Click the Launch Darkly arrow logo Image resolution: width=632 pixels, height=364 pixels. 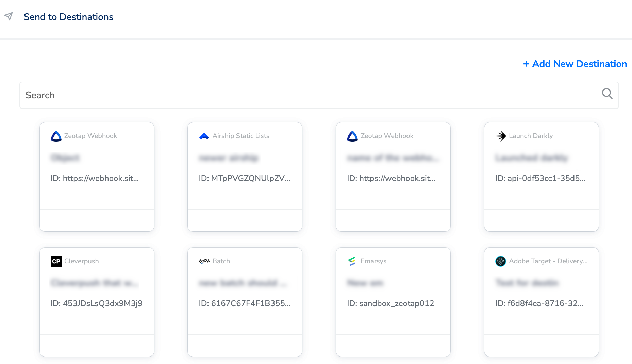tap(501, 136)
